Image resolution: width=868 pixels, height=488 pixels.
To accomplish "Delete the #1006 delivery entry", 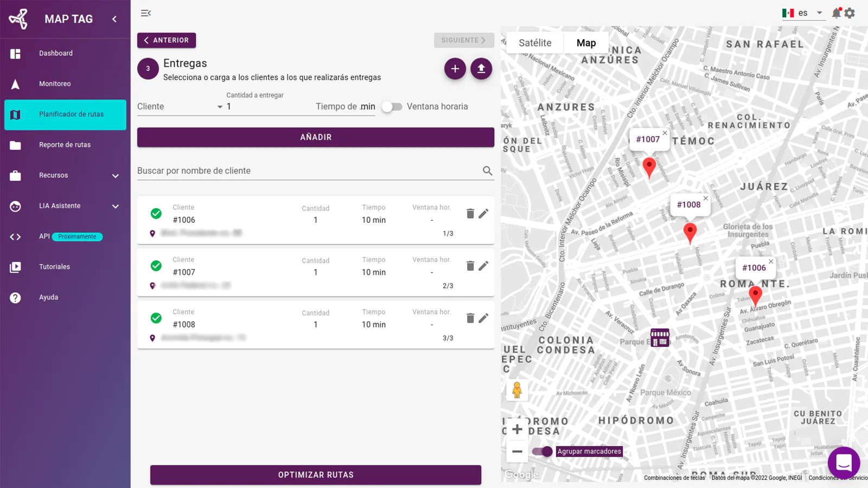I will pyautogui.click(x=470, y=214).
